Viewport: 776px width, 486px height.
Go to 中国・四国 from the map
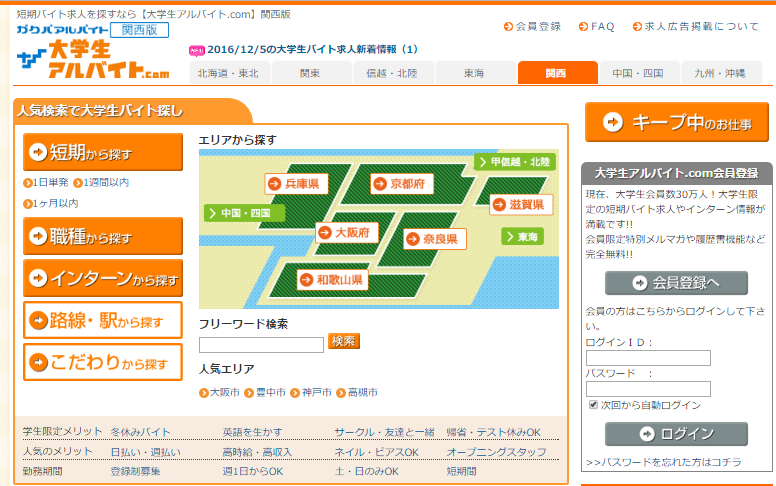(x=244, y=213)
